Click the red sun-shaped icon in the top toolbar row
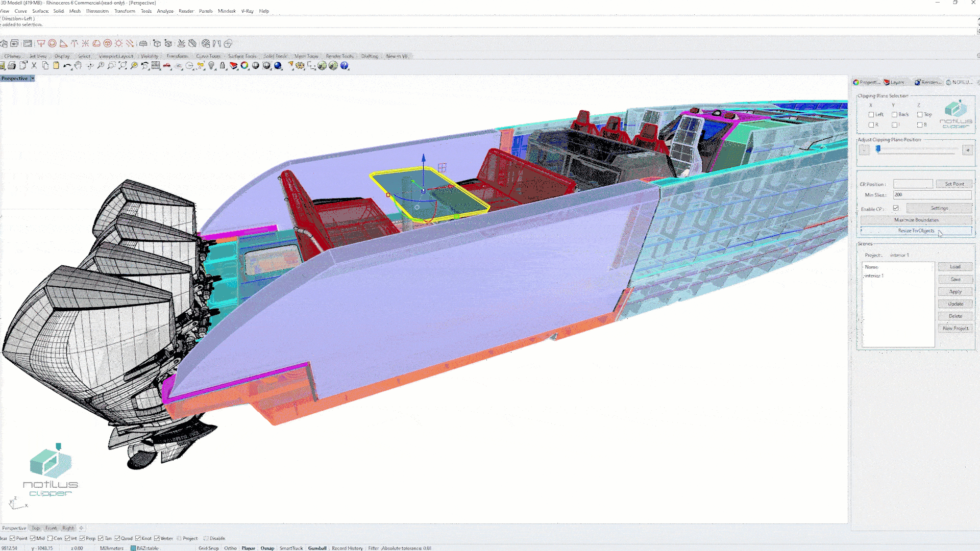 pyautogui.click(x=119, y=43)
